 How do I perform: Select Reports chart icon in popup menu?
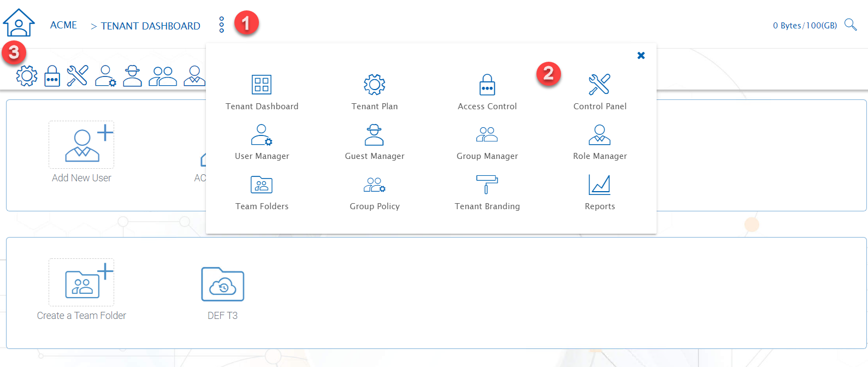(x=600, y=185)
